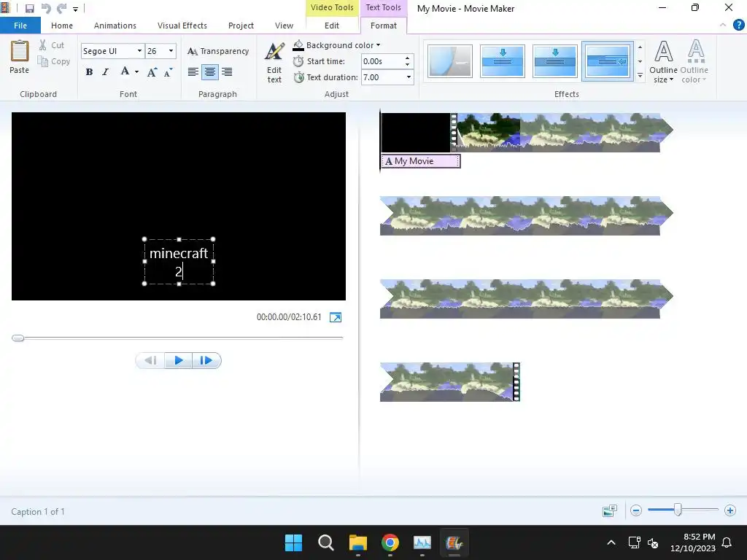
Task: Open Windows taskbar search
Action: click(x=326, y=542)
